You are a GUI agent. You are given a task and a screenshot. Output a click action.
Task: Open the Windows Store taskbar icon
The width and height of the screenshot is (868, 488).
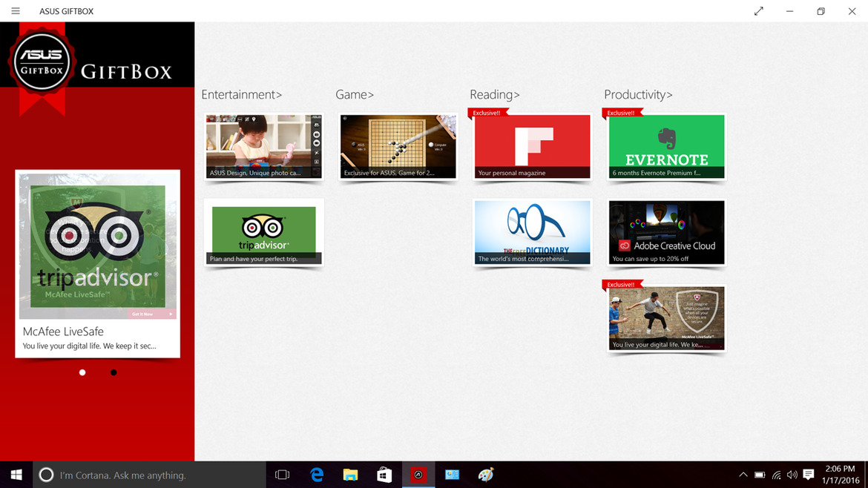[x=384, y=475]
